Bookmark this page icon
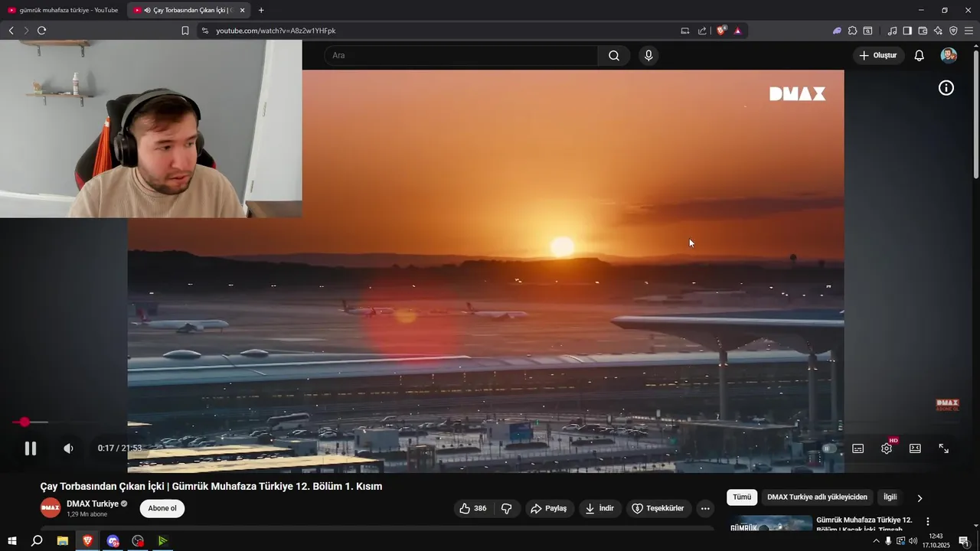This screenshot has height=551, width=980. (x=185, y=31)
